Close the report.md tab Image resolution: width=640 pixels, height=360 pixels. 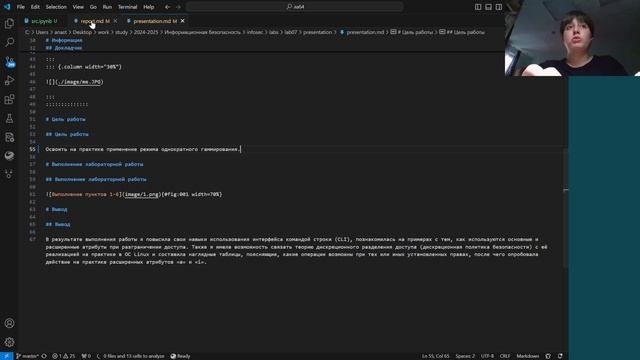click(116, 21)
